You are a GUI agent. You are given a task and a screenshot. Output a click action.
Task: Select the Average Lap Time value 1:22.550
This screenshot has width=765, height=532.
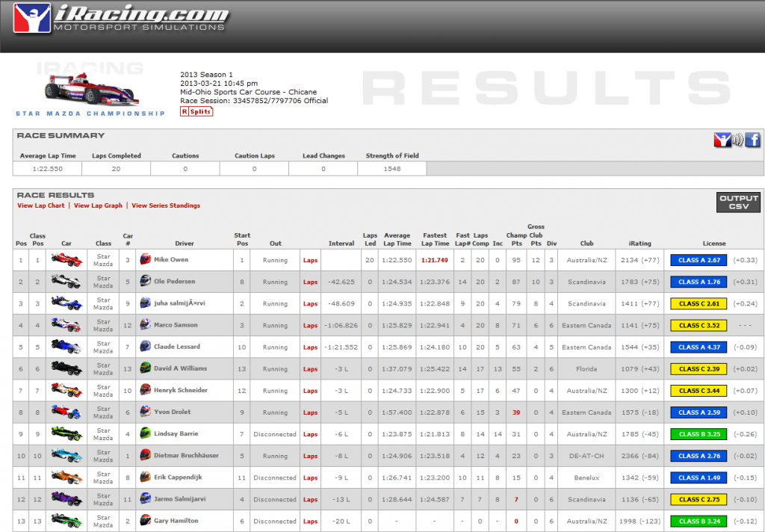click(x=47, y=169)
